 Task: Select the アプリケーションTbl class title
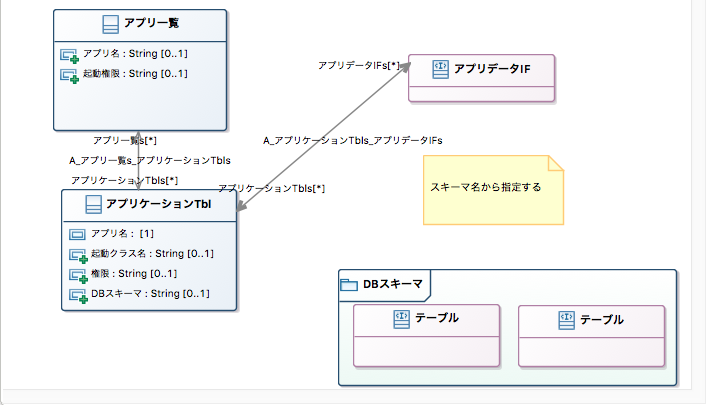click(x=158, y=204)
